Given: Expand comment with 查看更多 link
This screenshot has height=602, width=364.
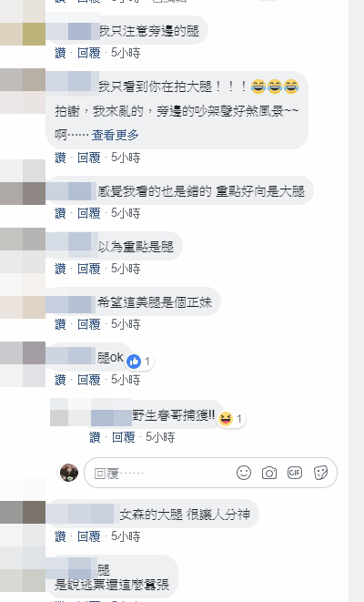Looking at the screenshot, I should 115,135.
